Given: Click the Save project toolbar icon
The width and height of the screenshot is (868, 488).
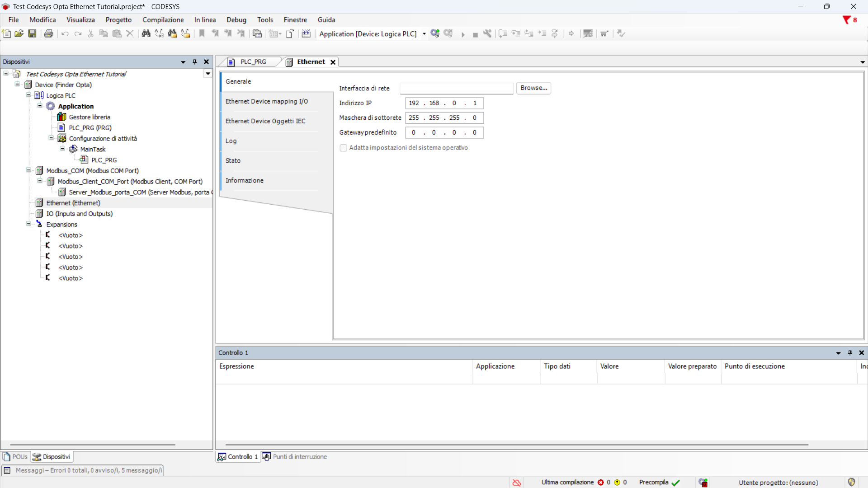Looking at the screenshot, I should tap(32, 33).
